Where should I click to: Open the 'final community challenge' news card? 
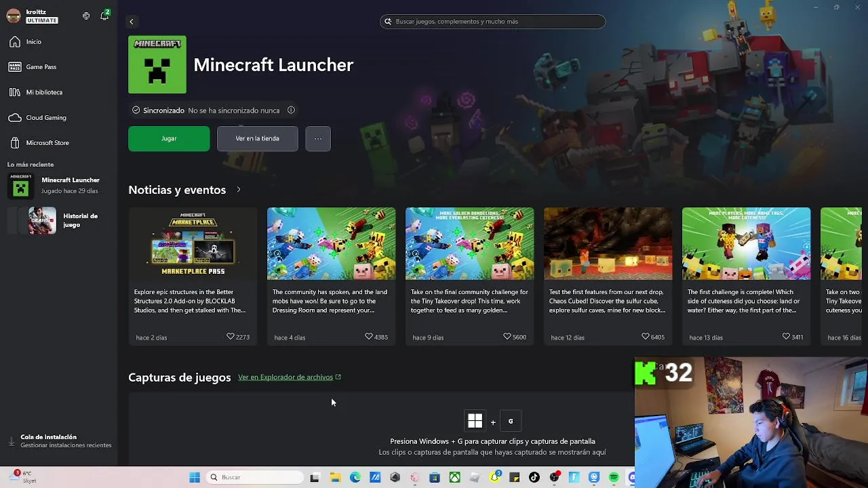[x=469, y=277]
